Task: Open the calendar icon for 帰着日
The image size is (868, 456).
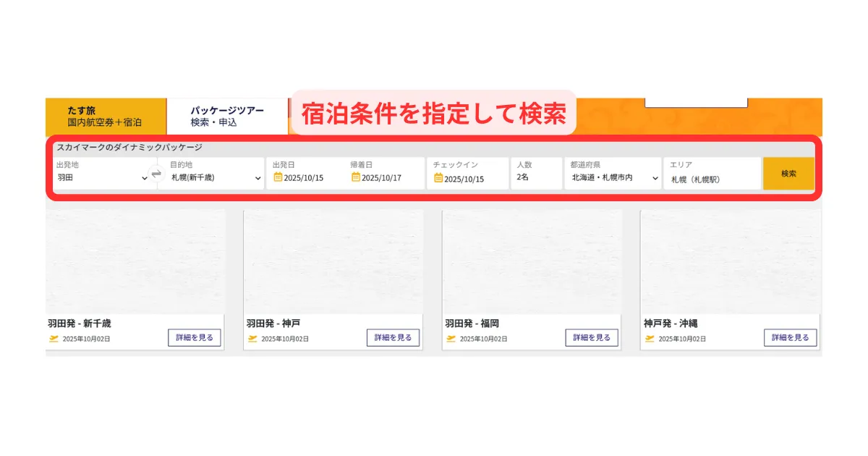Action: 356,178
